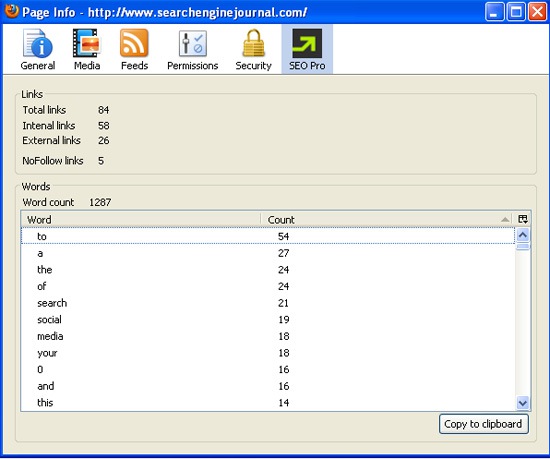Copy word data to clipboard
Viewport: 550px width, 459px height.
(x=483, y=424)
